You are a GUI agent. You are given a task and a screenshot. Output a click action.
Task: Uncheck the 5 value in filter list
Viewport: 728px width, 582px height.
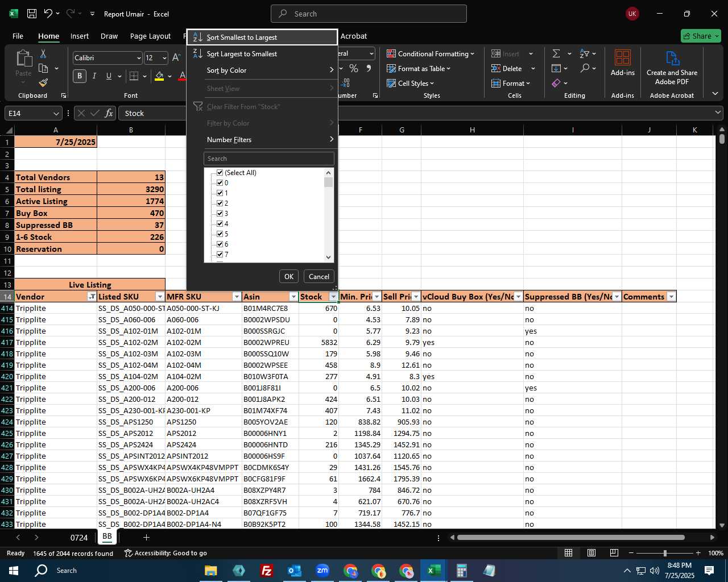[x=220, y=234]
